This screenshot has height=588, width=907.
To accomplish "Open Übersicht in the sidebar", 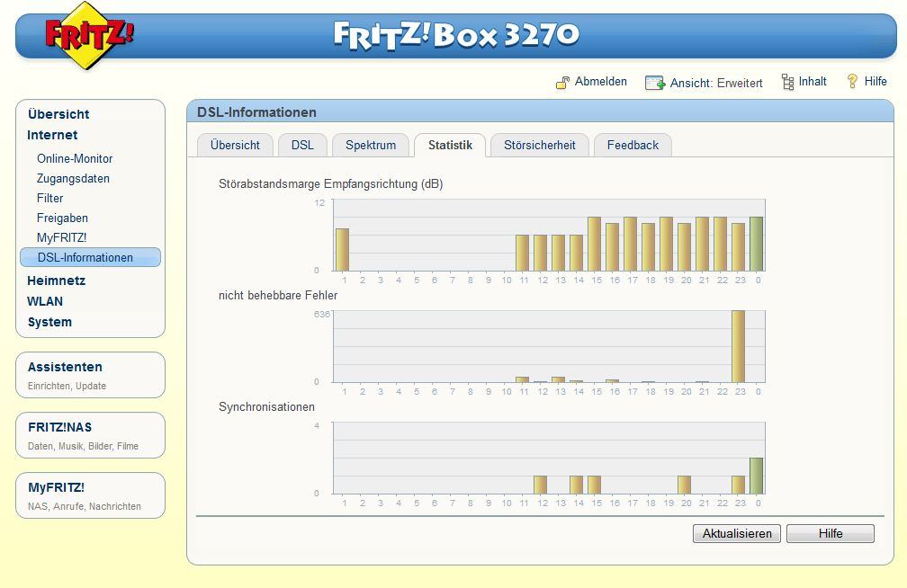I will (x=58, y=114).
